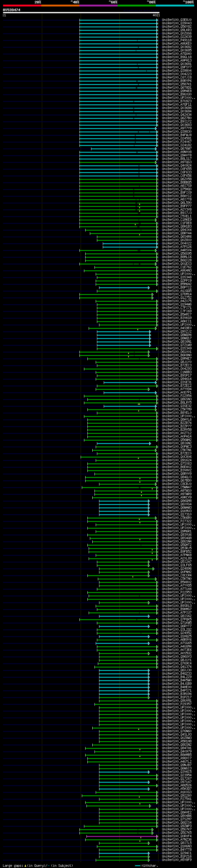Select UniRef100_A9TQG3 hit label

pos(177,162)
